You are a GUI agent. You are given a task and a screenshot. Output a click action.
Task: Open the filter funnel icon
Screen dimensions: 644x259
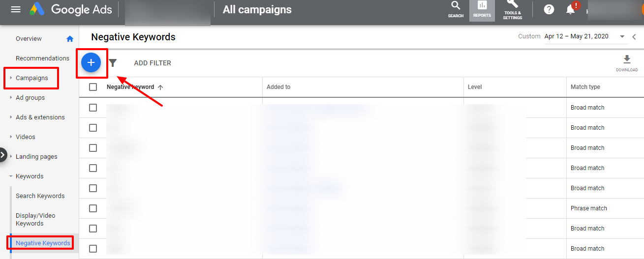coord(113,63)
